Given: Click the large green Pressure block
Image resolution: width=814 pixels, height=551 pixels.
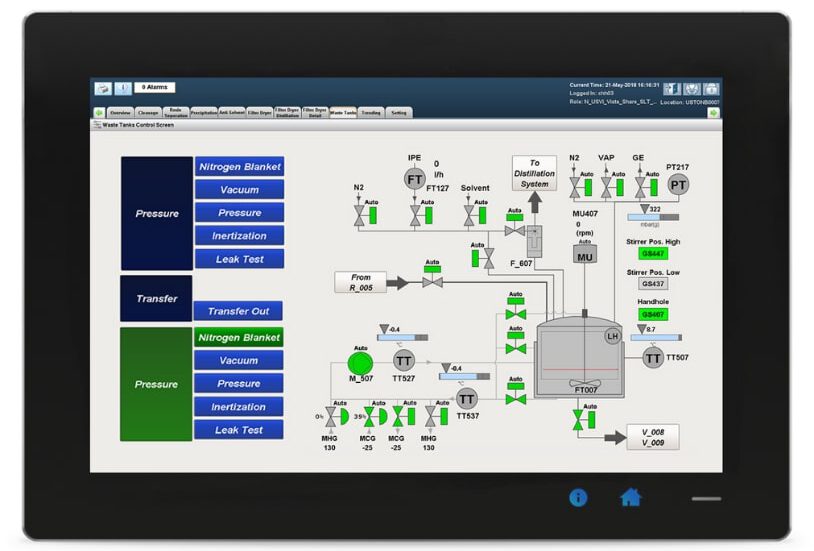Looking at the screenshot, I should [156, 384].
